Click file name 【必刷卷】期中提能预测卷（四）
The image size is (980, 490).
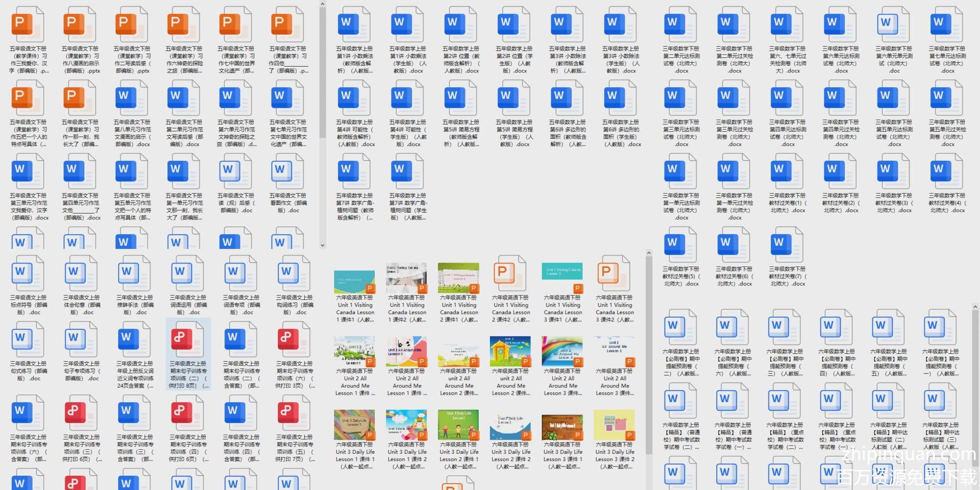[837, 363]
